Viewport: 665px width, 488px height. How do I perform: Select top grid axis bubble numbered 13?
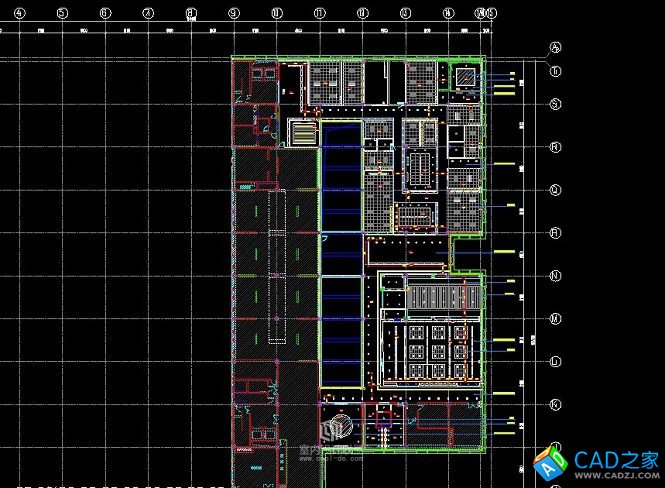tap(405, 13)
